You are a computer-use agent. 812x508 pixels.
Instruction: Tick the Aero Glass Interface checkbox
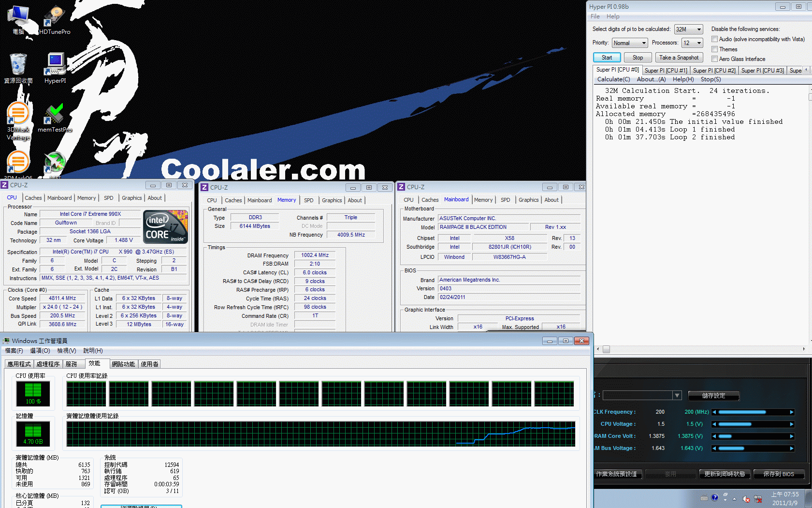tap(714, 59)
